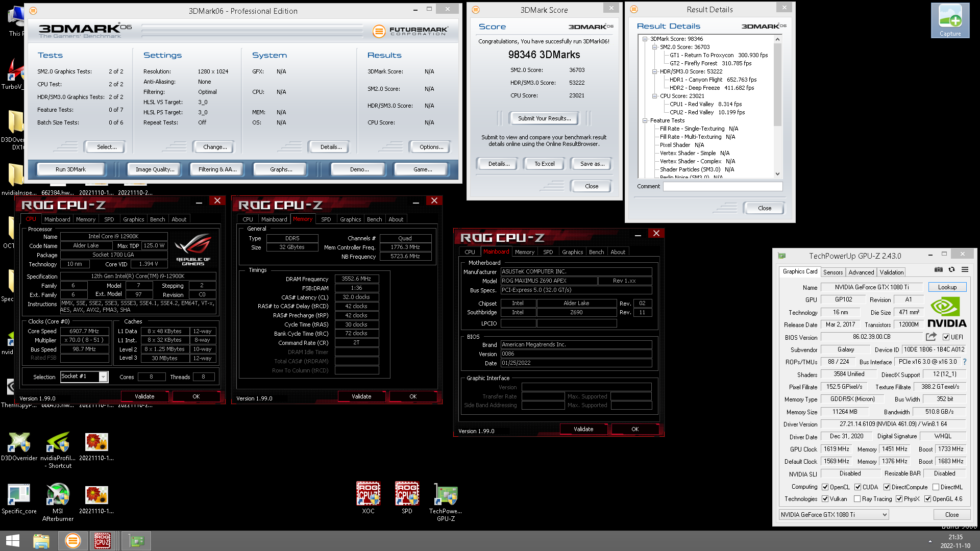
Task: Toggle the Vulkan checkbox
Action: click(x=825, y=499)
